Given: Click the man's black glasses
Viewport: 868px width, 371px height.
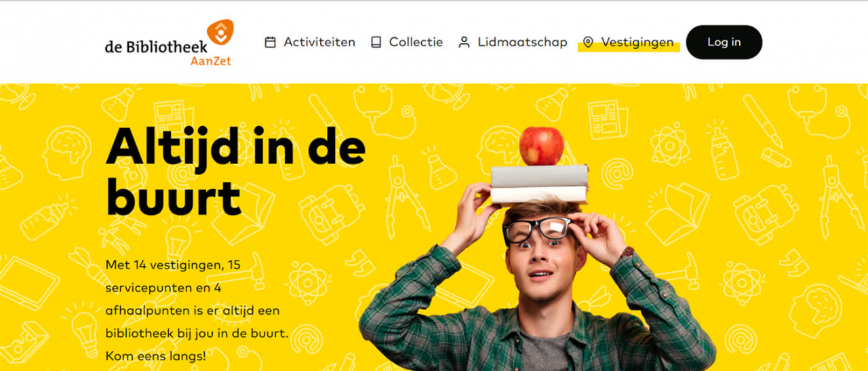Looking at the screenshot, I should [536, 230].
